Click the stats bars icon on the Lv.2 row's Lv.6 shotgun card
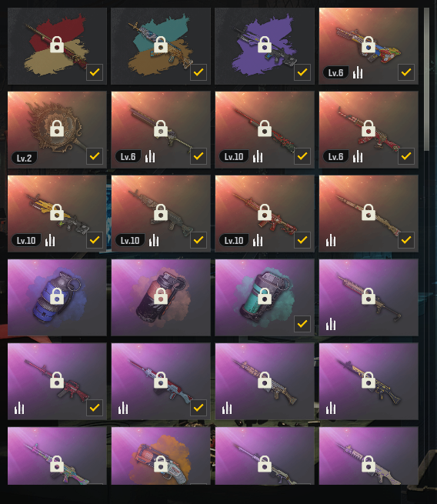 [x=150, y=156]
